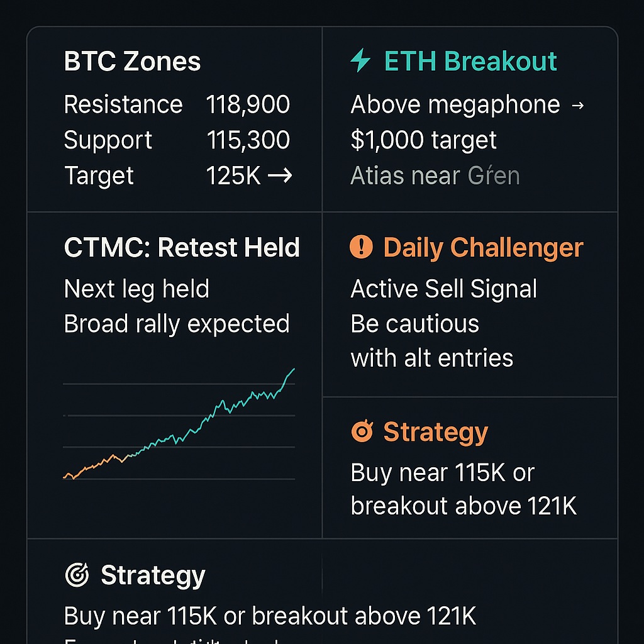Click the $1,000 target text
644x644 pixels.
click(423, 140)
